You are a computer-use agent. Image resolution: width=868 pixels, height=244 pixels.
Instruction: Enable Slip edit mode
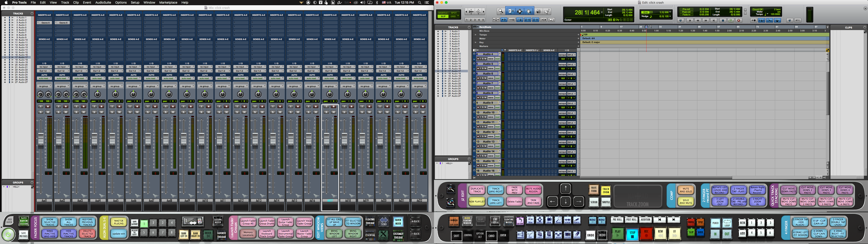coord(443,16)
